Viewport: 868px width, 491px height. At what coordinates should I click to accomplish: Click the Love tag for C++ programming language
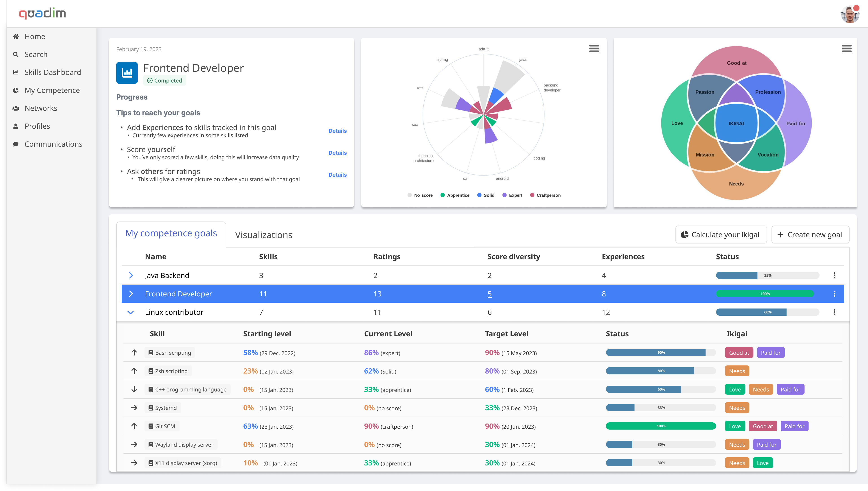coord(735,389)
